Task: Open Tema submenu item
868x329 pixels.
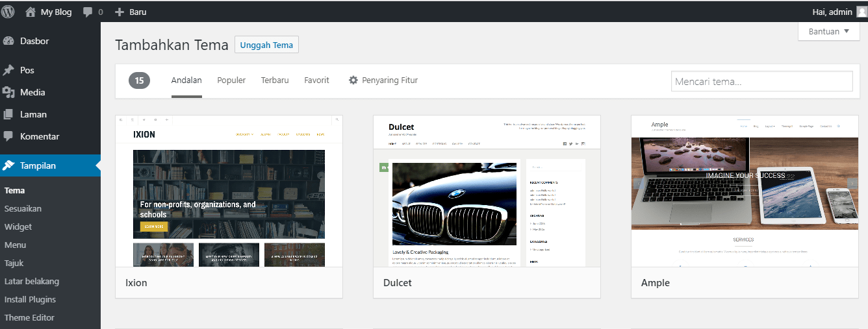Action: click(15, 191)
